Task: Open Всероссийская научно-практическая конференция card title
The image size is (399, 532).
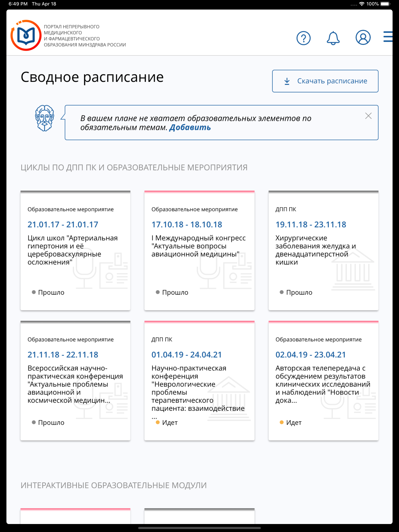Action: coord(75,384)
